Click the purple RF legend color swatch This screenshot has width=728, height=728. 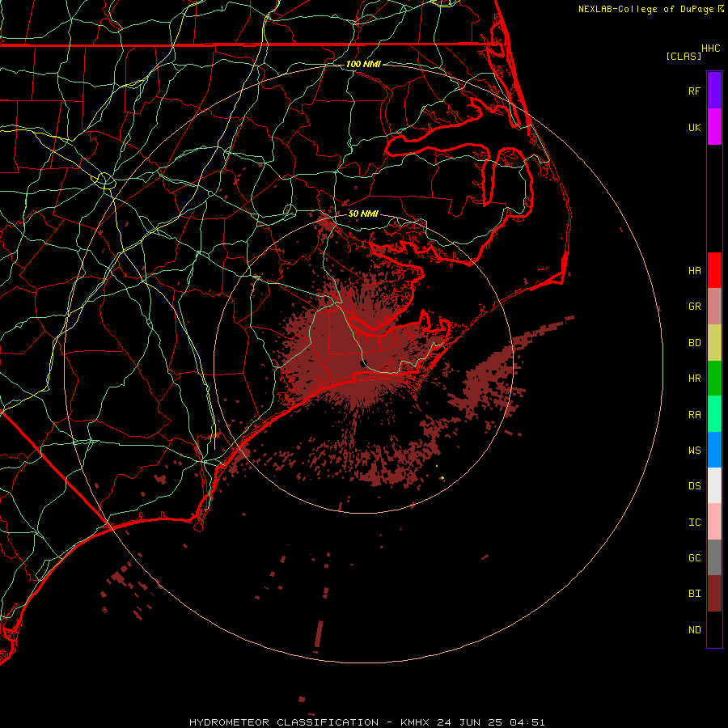[714, 91]
